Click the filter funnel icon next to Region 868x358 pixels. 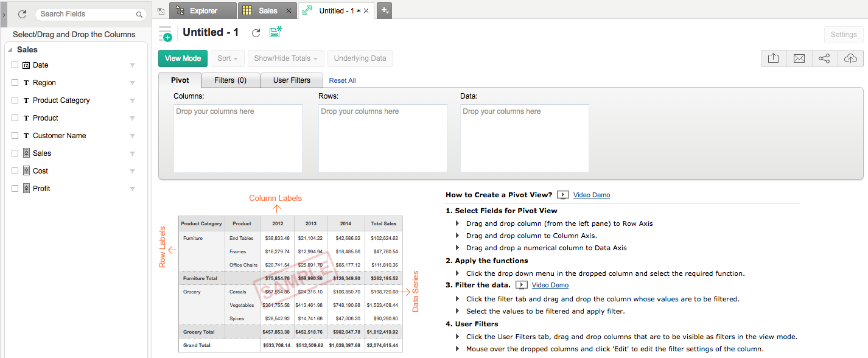pos(132,83)
